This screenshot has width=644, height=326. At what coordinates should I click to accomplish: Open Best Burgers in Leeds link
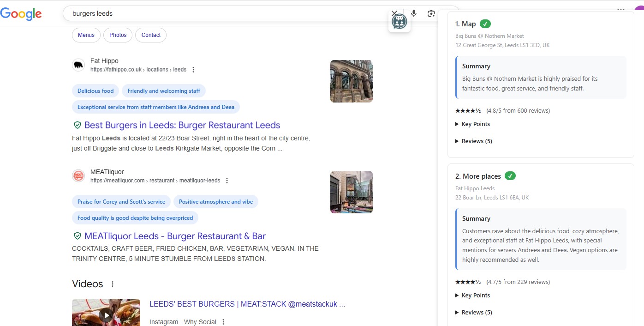182,125
